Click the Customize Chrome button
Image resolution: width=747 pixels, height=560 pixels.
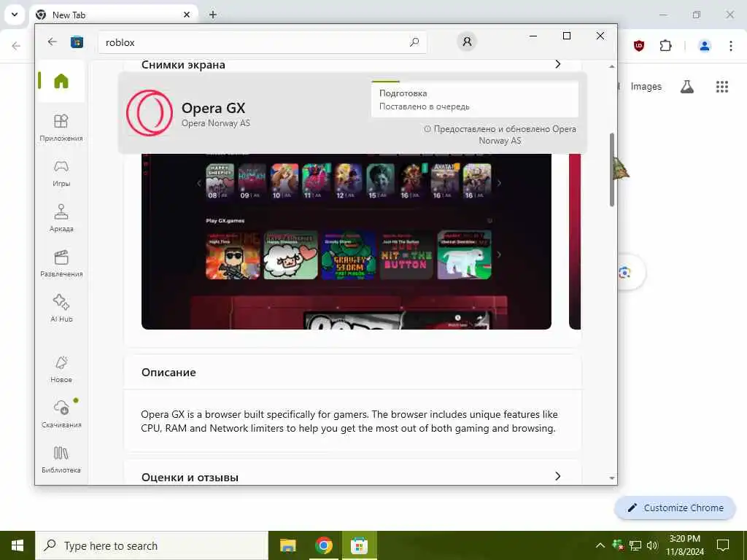(676, 507)
